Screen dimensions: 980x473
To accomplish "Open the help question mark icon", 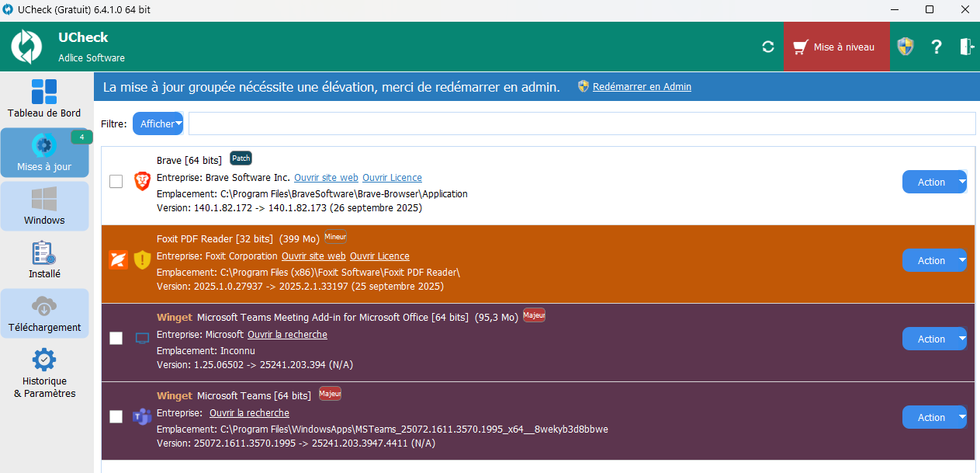I will click(x=937, y=47).
